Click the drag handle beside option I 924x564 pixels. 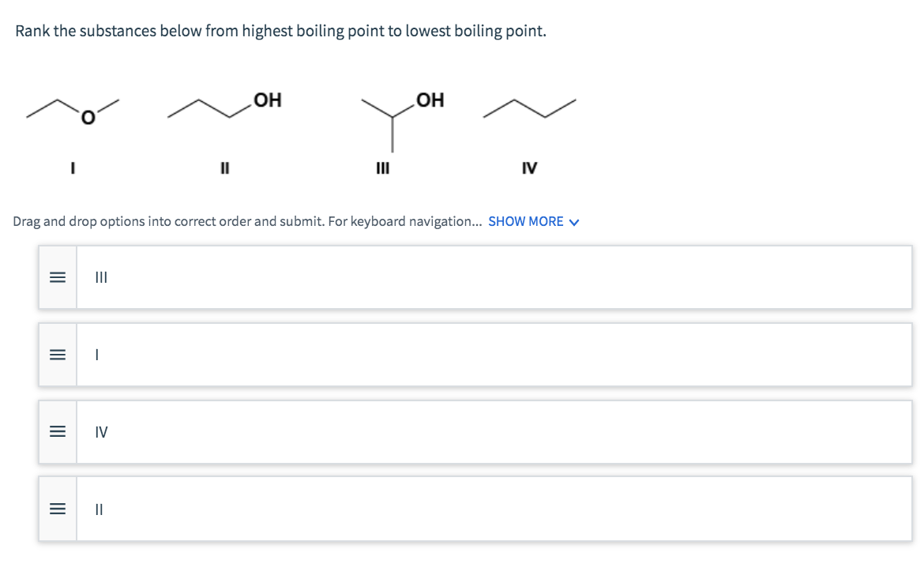(x=56, y=353)
